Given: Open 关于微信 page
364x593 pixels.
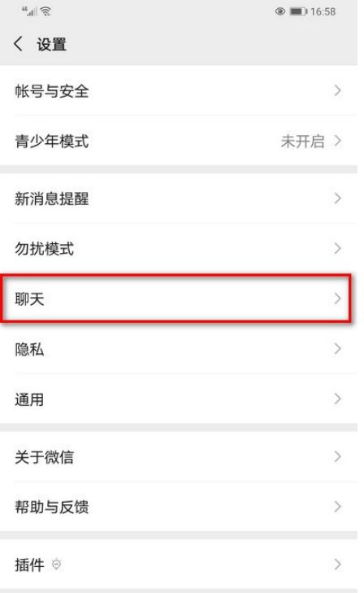Looking at the screenshot, I should pyautogui.click(x=179, y=456).
